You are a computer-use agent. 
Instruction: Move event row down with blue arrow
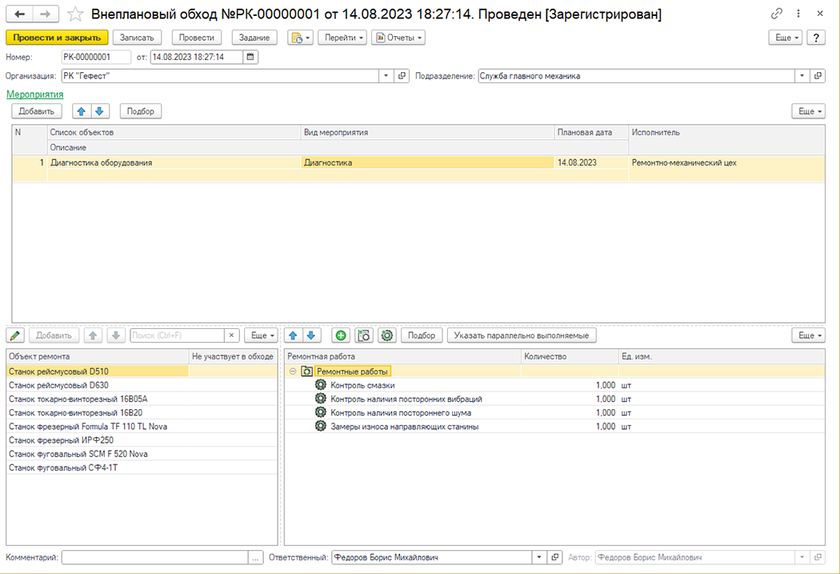point(99,111)
